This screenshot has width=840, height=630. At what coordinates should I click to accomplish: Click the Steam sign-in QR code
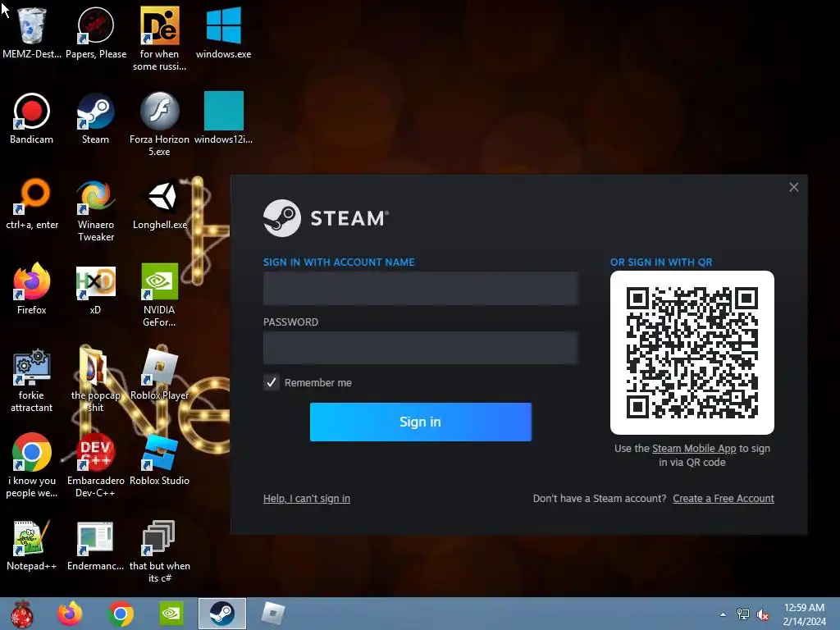pos(692,353)
